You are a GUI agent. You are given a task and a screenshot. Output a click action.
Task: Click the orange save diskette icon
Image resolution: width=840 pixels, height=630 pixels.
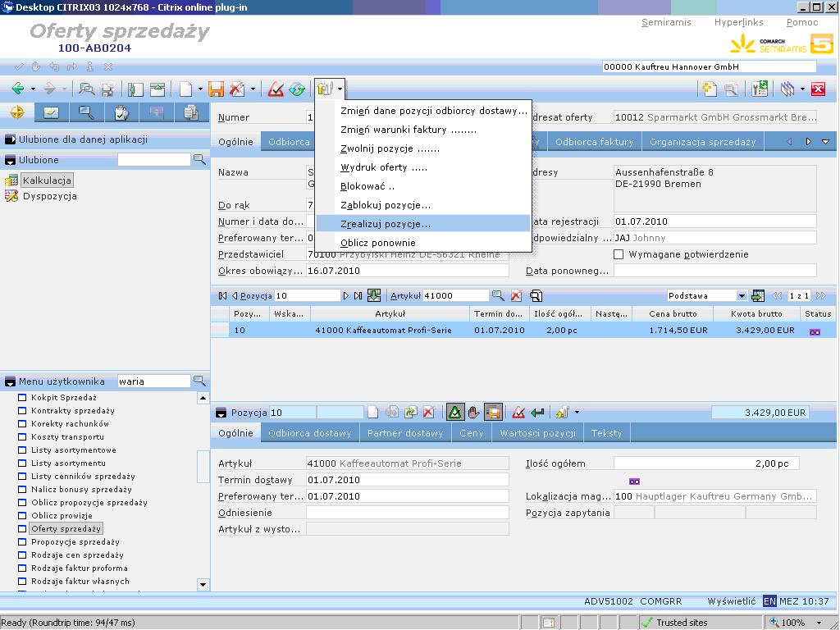point(216,89)
